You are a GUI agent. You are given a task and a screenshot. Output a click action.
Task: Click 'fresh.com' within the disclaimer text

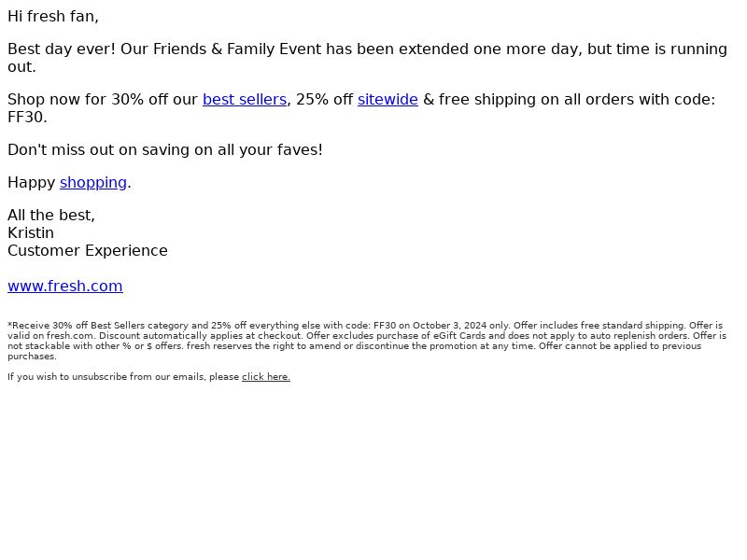pyautogui.click(x=70, y=336)
